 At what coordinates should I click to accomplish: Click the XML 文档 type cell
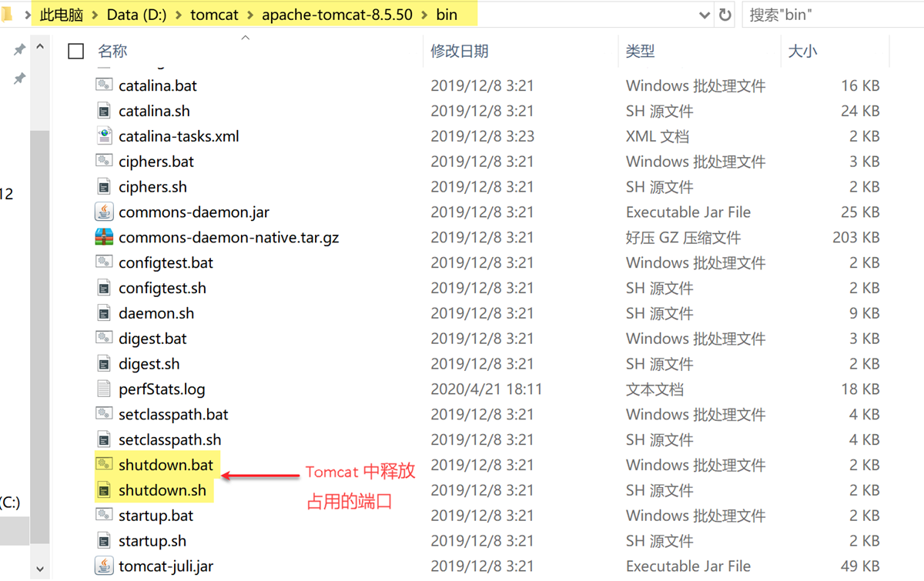point(658,136)
